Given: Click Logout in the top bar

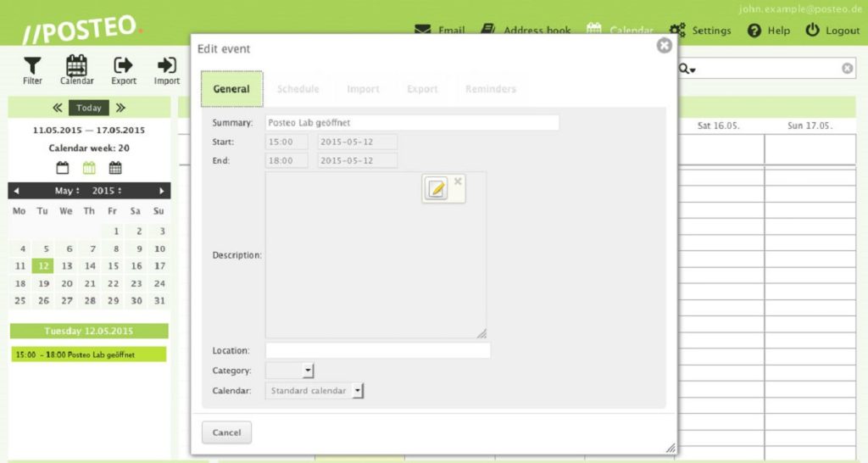Looking at the screenshot, I should 832,31.
